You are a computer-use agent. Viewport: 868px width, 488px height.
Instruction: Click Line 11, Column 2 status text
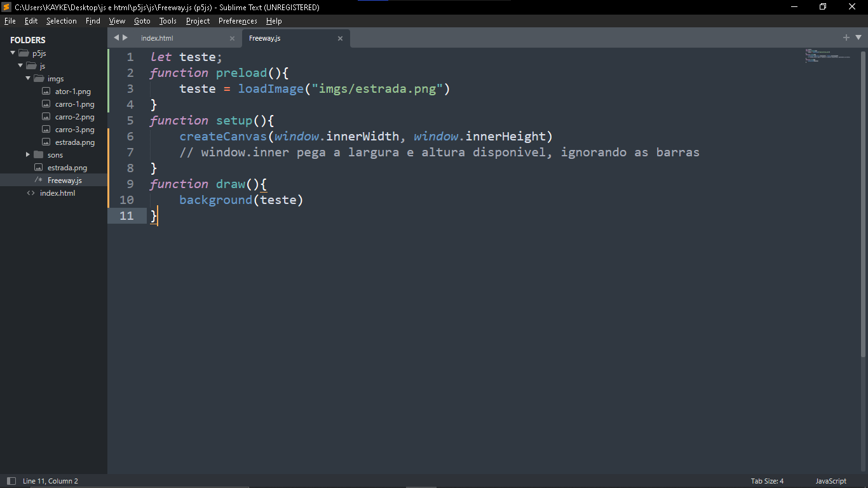tap(50, 481)
